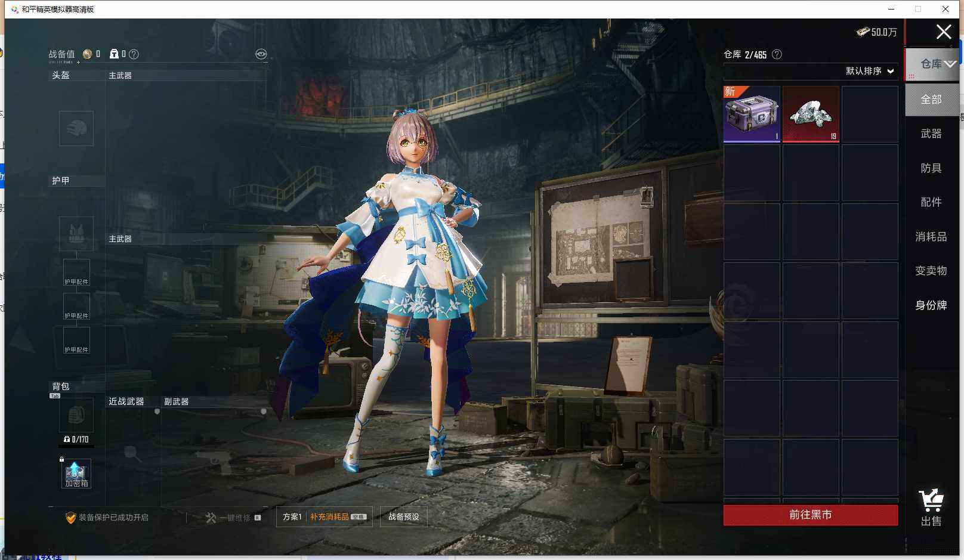Switch to the 全部 category tab
The height and width of the screenshot is (560, 964).
pos(931,100)
